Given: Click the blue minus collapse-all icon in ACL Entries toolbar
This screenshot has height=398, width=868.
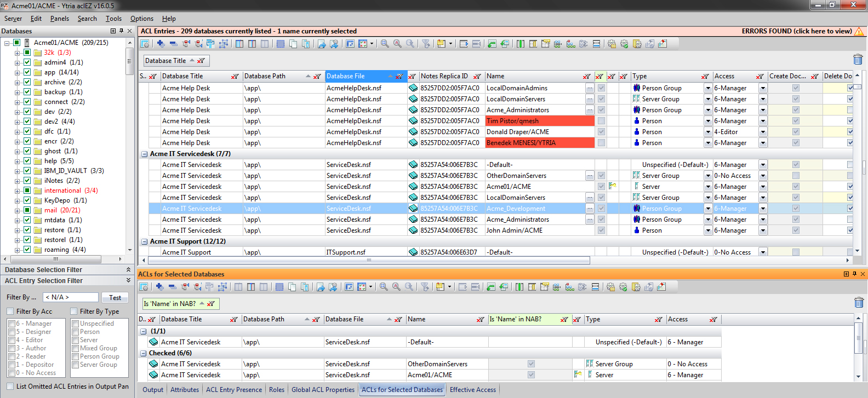Looking at the screenshot, I should pos(173,44).
